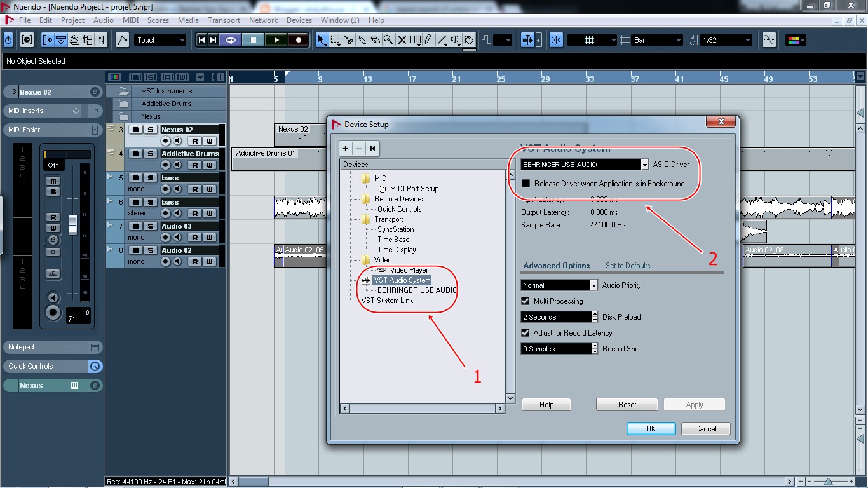Toggle the Cycle loop button

click(231, 40)
